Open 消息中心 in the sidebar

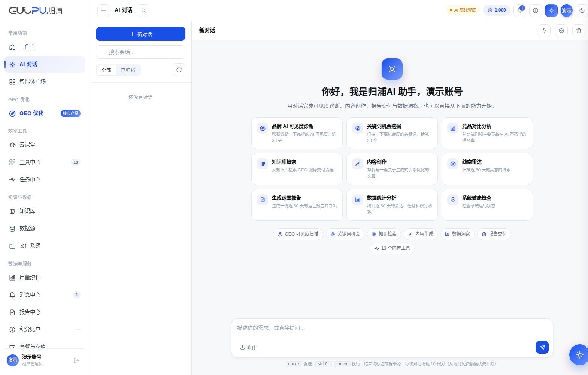pos(45,295)
